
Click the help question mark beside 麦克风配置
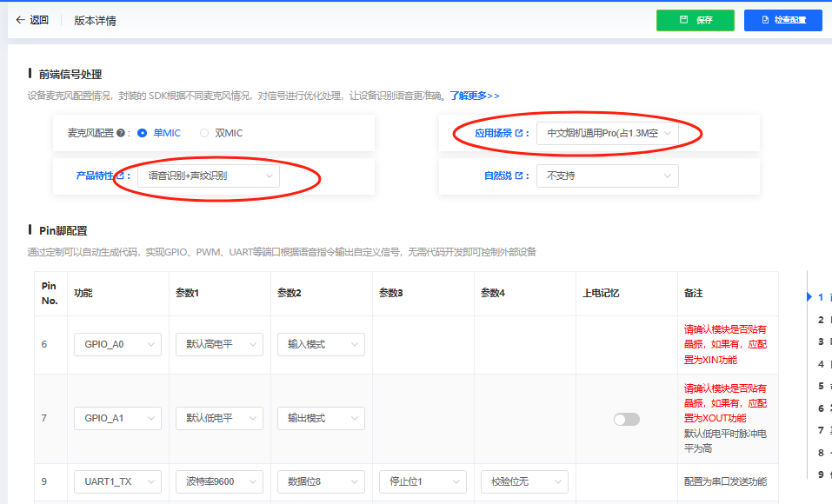122,133
